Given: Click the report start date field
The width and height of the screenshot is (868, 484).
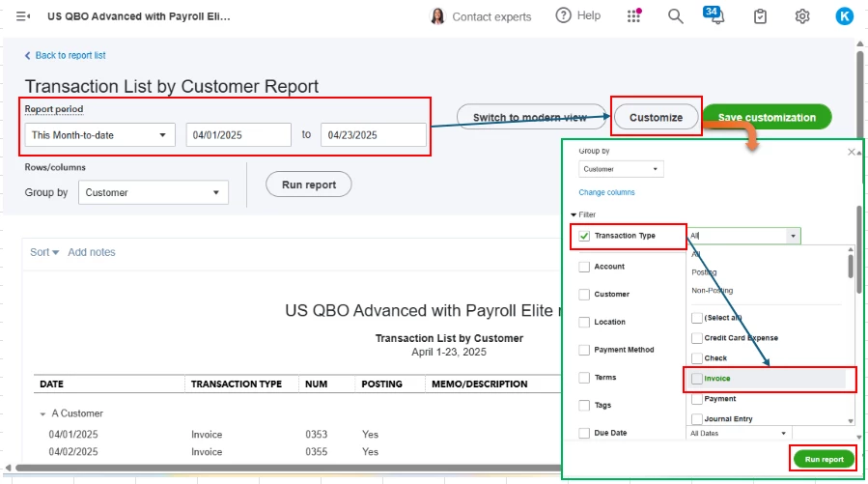Looking at the screenshot, I should click(238, 134).
